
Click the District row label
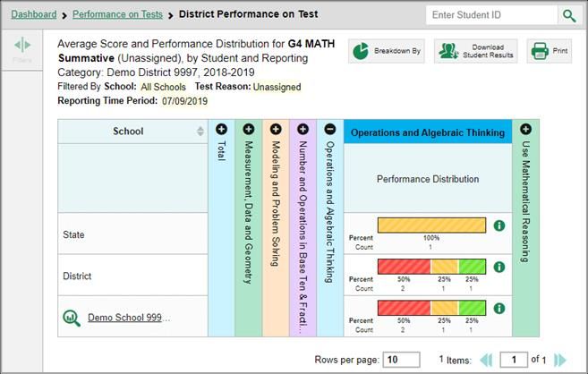click(77, 276)
